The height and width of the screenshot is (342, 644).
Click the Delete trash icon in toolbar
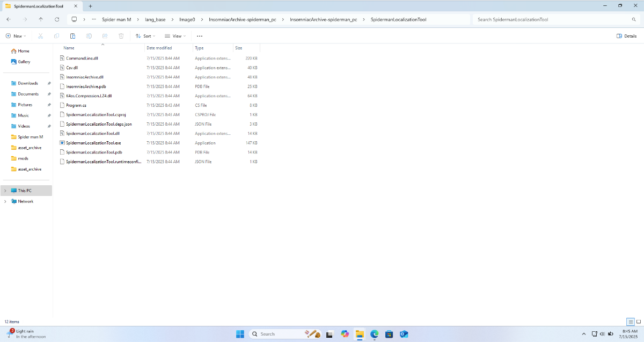pos(121,36)
